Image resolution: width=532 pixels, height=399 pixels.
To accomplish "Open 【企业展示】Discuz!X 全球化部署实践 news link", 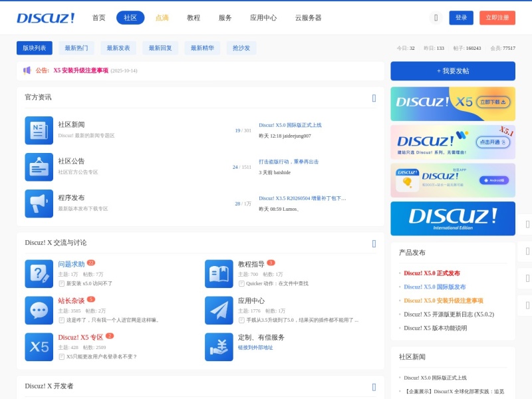I will 455,392.
